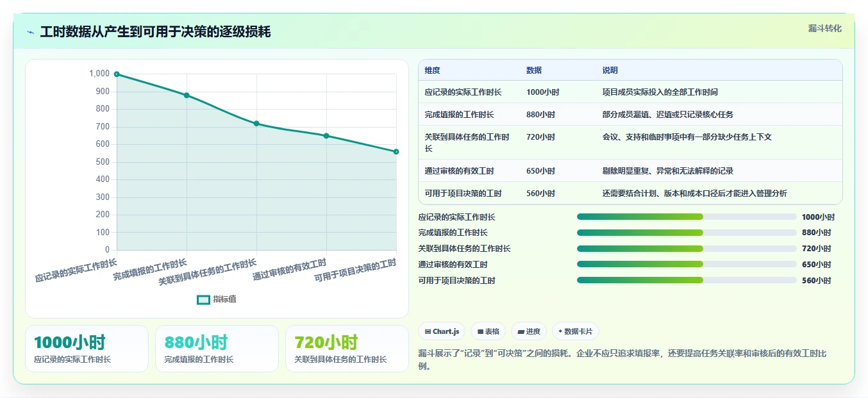Viewport: 868px width, 398px height.
Task: Click the 650小时 value beside the progress bar
Action: 816,265
